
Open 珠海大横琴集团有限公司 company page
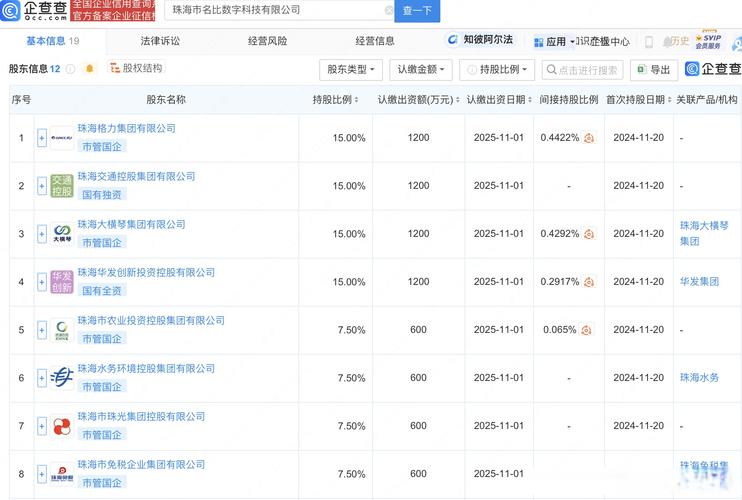pos(132,224)
